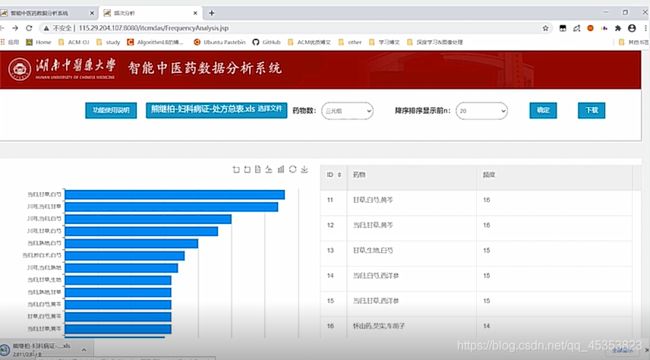Click the chart zoom reset icon
The width and height of the screenshot is (650, 360).
point(247,169)
